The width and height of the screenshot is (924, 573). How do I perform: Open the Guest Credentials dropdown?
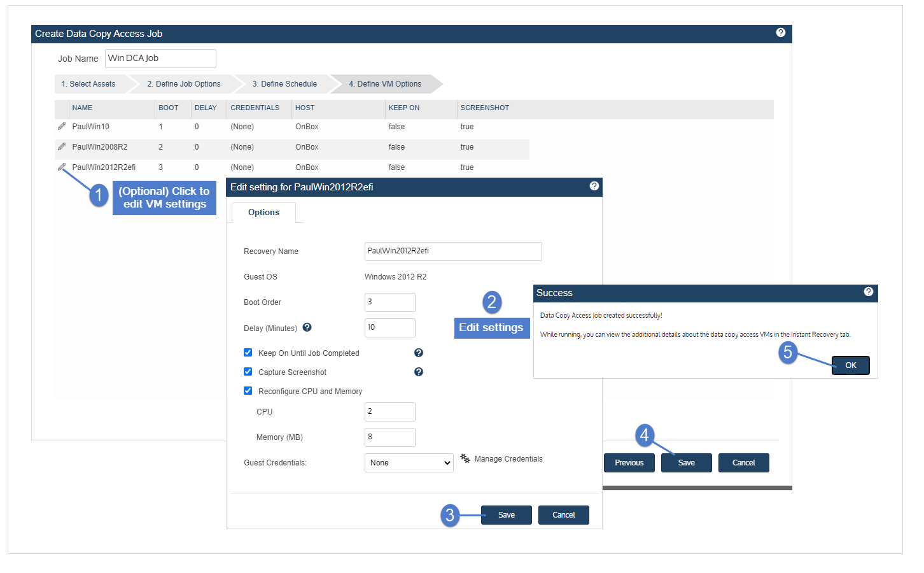[409, 463]
